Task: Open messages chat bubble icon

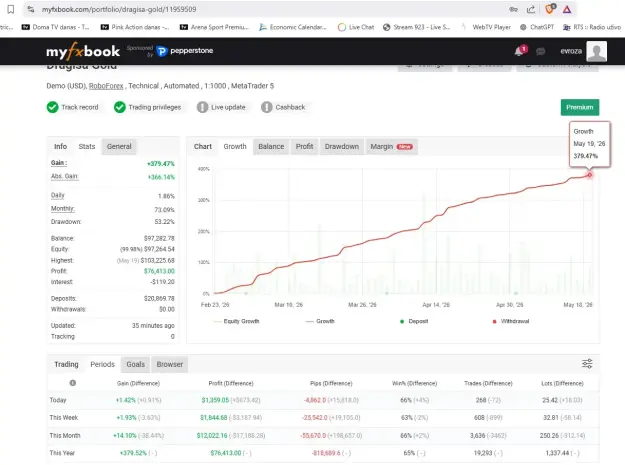Action: pos(540,51)
